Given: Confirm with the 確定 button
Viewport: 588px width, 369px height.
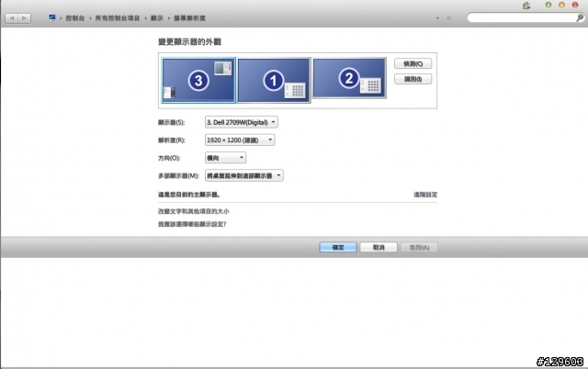Looking at the screenshot, I should click(x=338, y=247).
